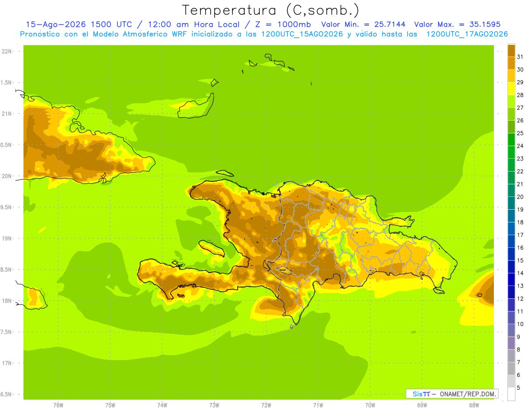Click the '69W' longitude axis label

pos(422,405)
